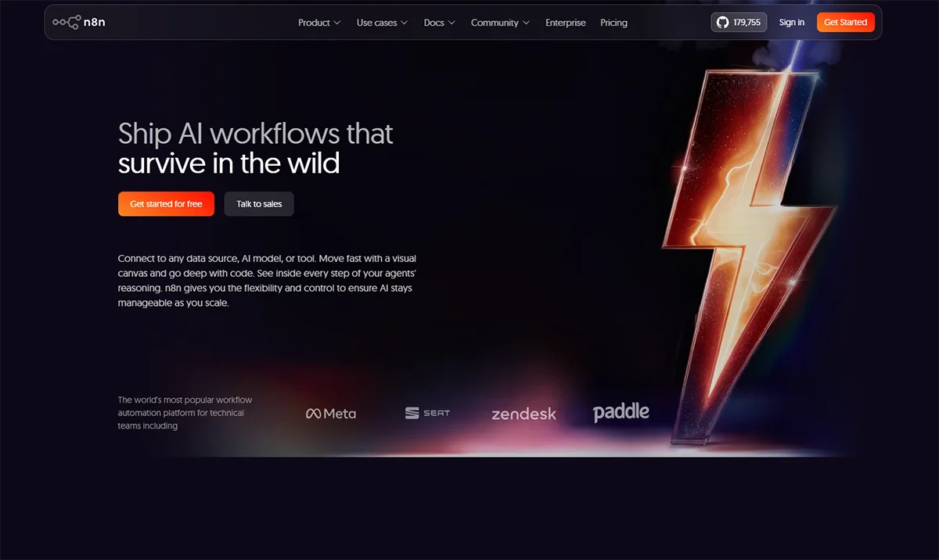Click the Paddle logo

click(621, 411)
